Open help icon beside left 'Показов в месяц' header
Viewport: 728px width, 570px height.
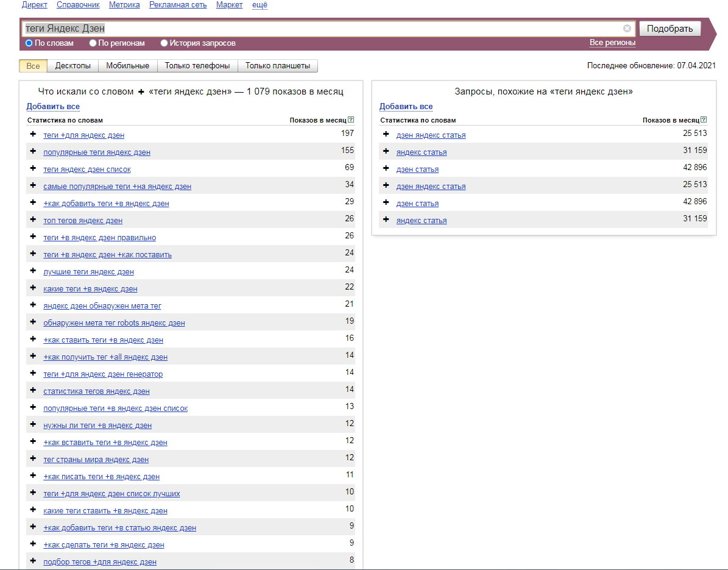[351, 119]
